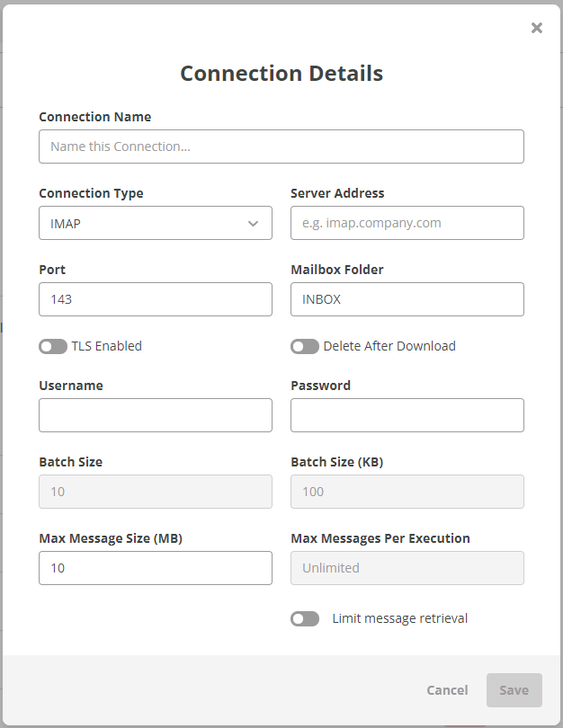Click the Batch Size (KB) field
The width and height of the screenshot is (563, 728).
(407, 492)
